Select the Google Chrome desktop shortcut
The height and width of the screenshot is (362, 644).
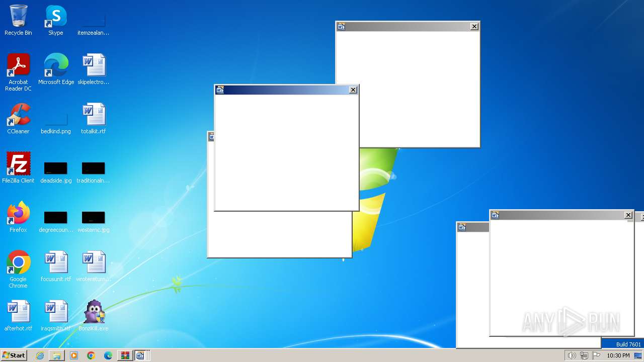point(18,269)
